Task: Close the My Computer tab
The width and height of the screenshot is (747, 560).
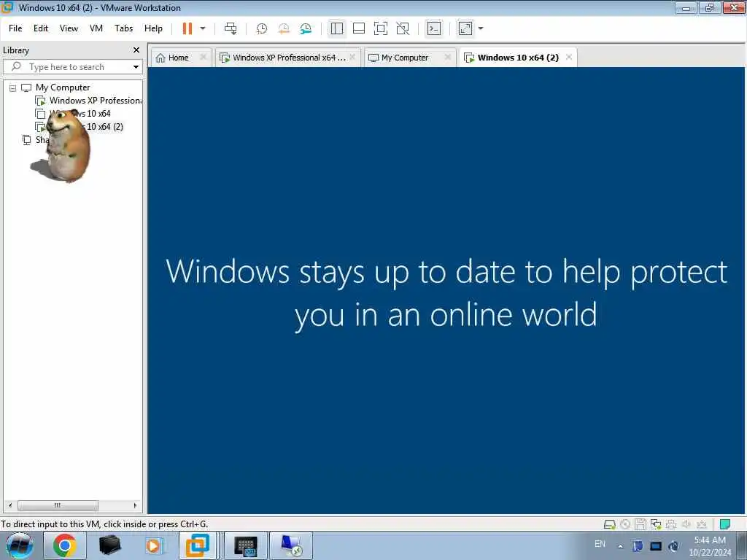Action: (447, 57)
